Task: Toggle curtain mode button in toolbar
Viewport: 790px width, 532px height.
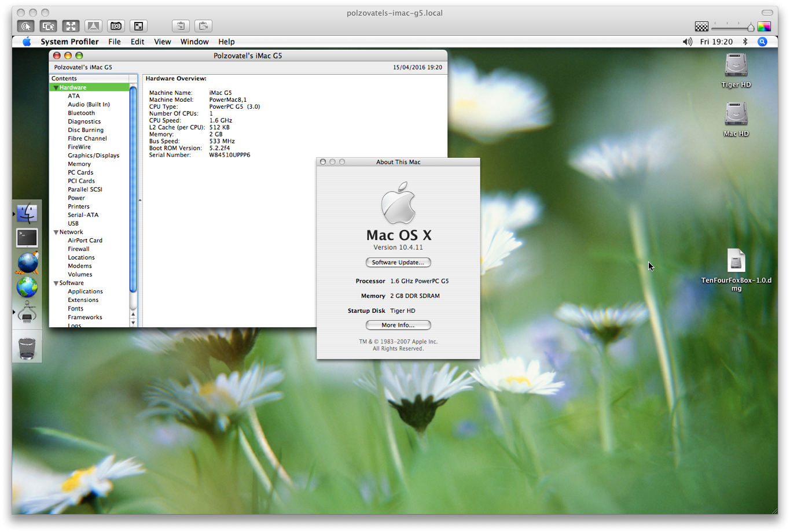Action: pos(93,26)
